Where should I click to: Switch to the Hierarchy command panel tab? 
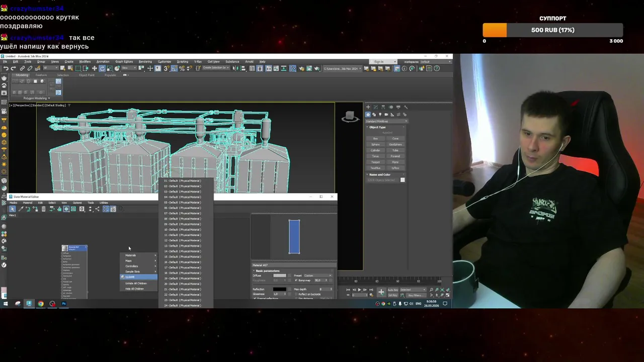[383, 107]
